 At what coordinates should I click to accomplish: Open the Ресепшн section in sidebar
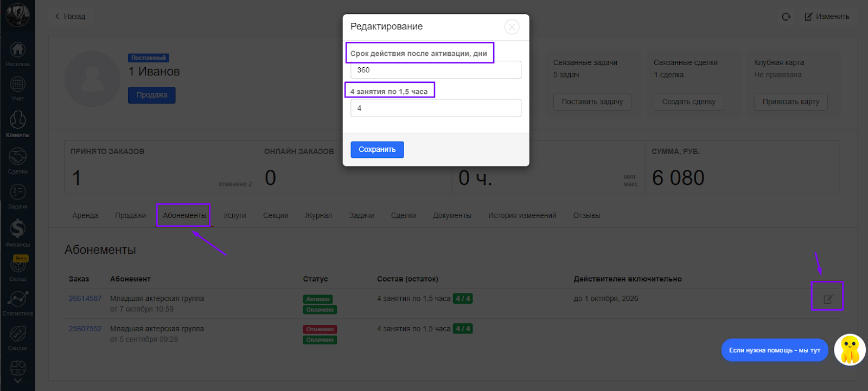[17, 54]
